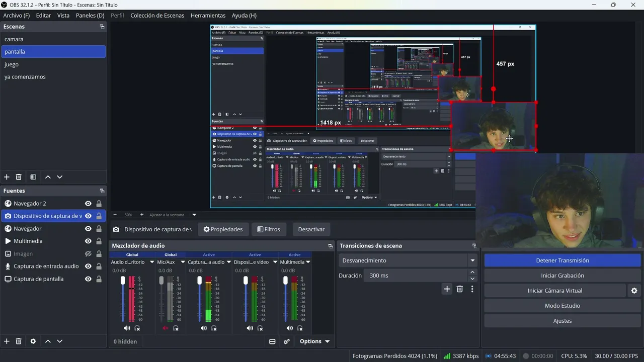Open the Colección de Escenas menu
The height and width of the screenshot is (362, 644).
[157, 16]
